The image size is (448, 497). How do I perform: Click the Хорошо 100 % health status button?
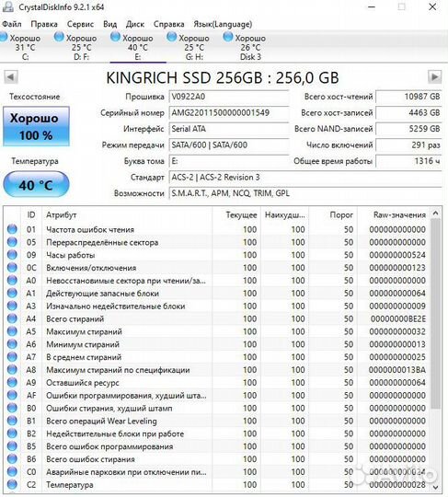tap(36, 126)
